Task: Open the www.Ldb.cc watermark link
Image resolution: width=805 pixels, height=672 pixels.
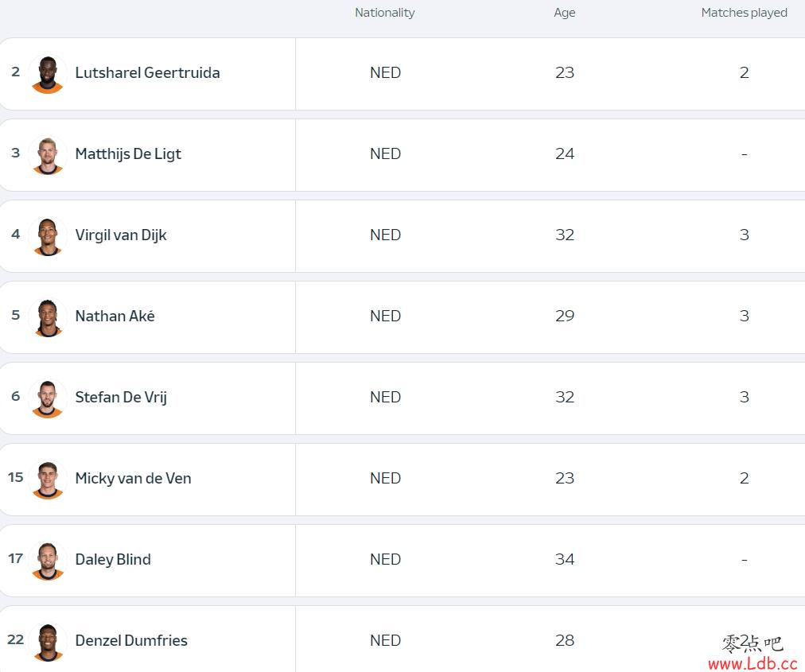Action: click(752, 664)
